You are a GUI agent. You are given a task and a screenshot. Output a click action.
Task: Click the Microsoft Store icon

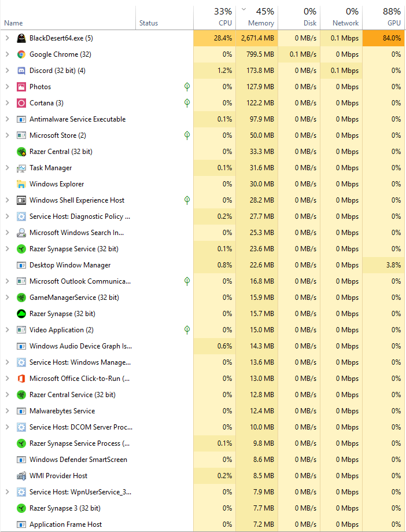coord(21,135)
